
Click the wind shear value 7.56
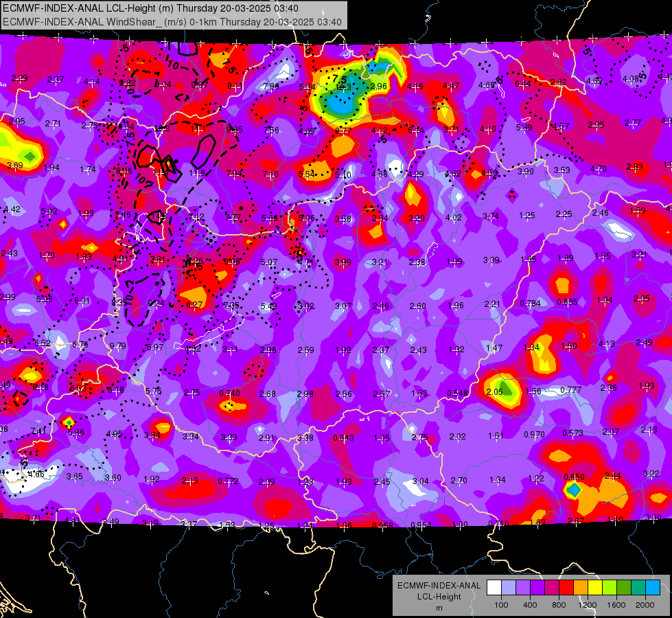click(x=271, y=130)
